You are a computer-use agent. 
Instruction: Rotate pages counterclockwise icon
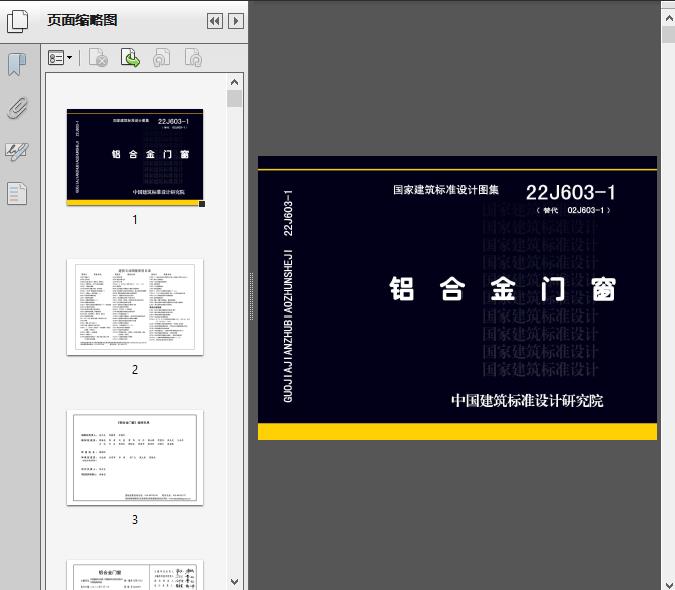click(x=161, y=58)
